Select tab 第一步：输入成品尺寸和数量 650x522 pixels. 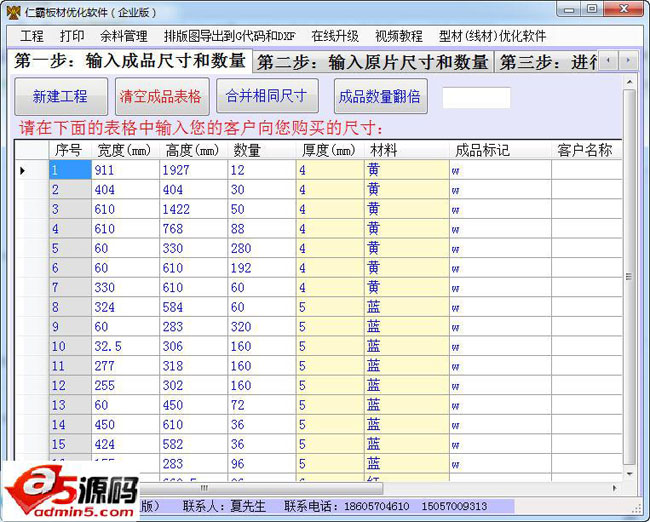tap(130, 61)
